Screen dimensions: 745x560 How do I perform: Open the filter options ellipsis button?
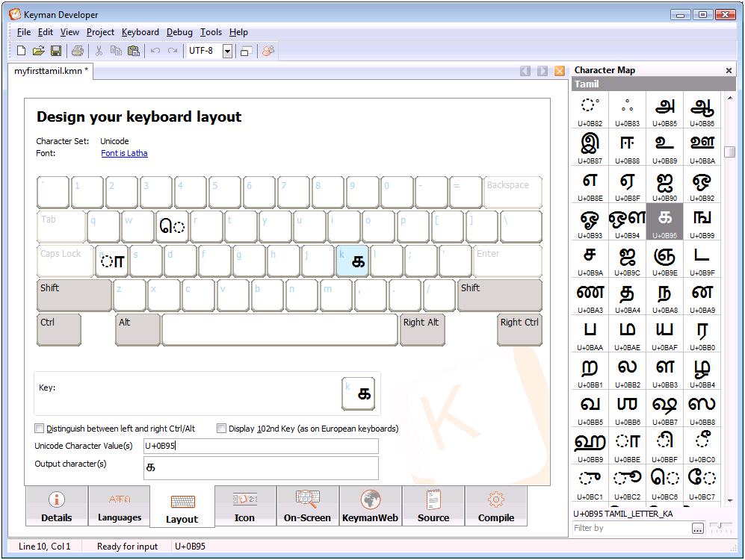pyautogui.click(x=697, y=528)
